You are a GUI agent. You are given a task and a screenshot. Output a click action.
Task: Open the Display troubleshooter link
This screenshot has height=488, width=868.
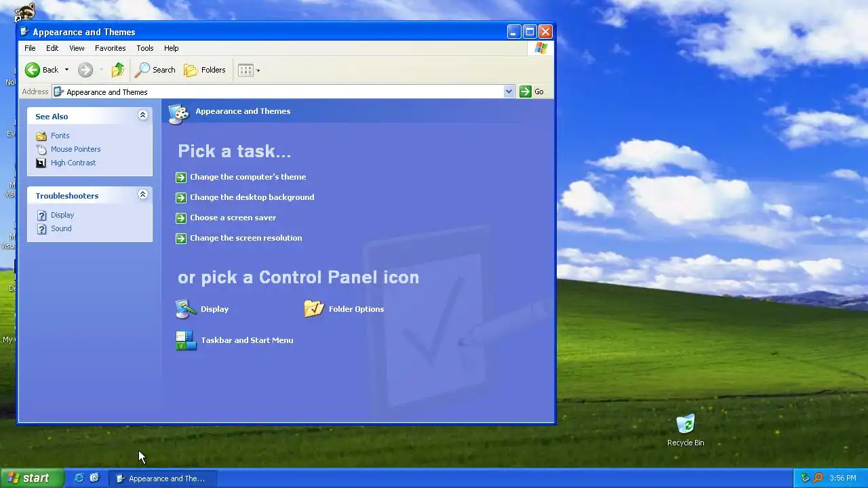pyautogui.click(x=62, y=215)
